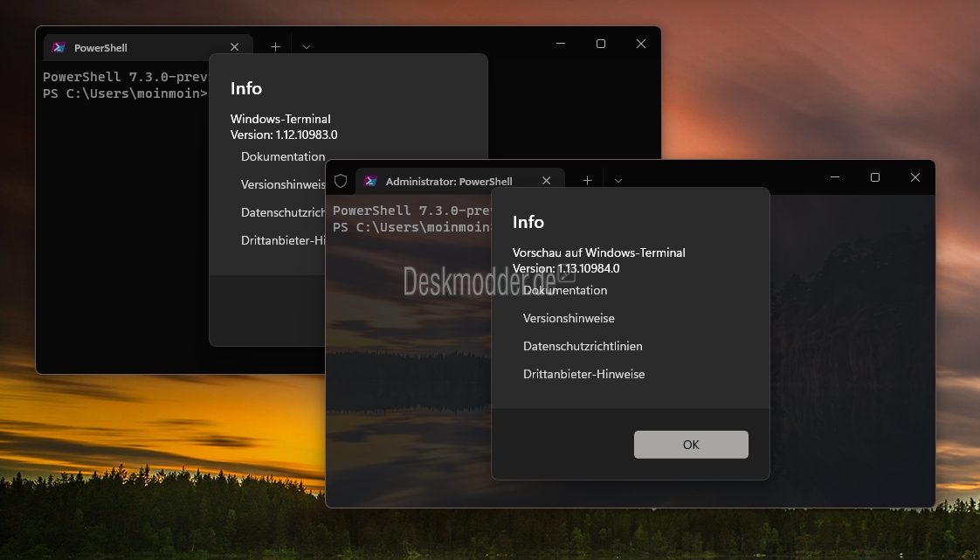Add new tab in the Administrator terminal window
Viewport: 980px width, 560px height.
click(x=587, y=181)
